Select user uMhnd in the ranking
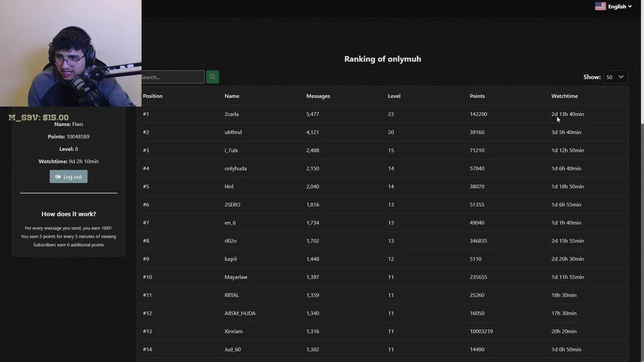Viewport: 644px width, 362px height. pyautogui.click(x=233, y=132)
